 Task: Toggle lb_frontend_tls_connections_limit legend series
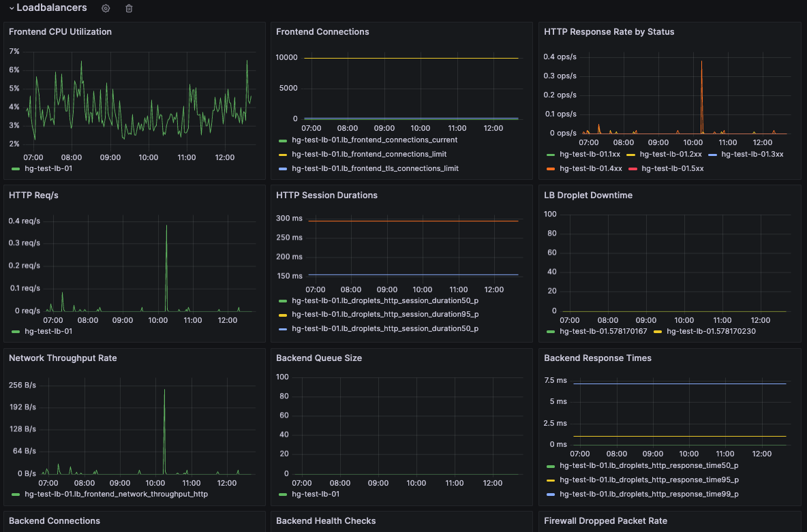(375, 169)
